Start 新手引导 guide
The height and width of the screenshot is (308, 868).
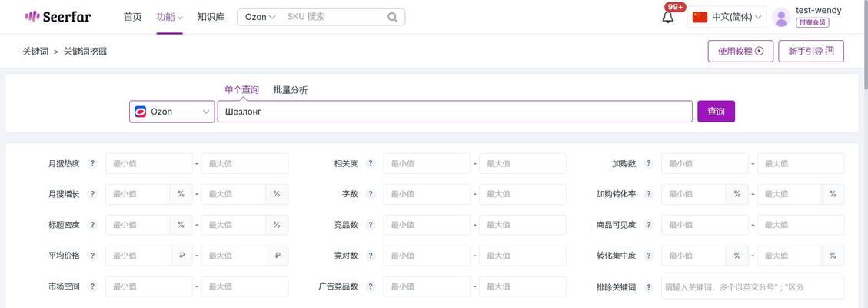(811, 51)
